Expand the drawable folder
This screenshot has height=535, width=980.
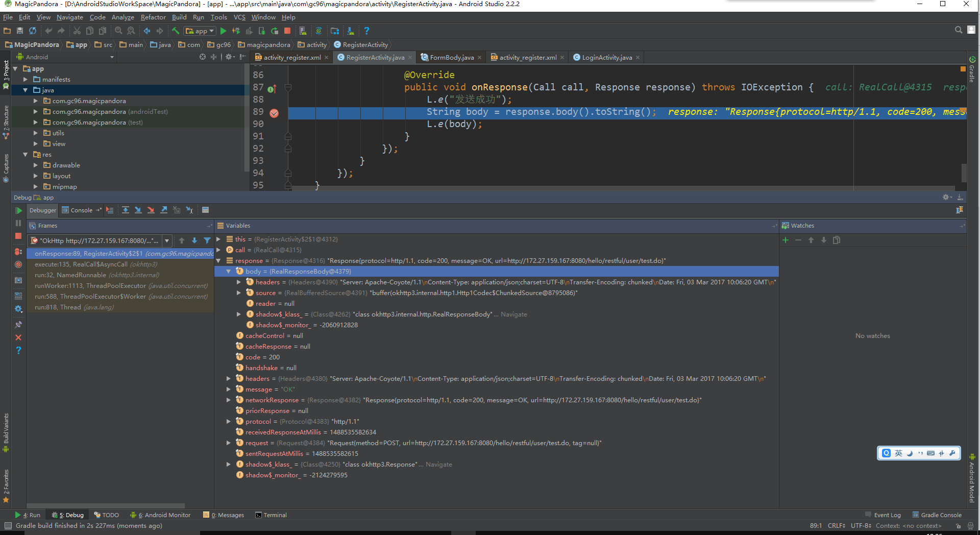(x=36, y=165)
